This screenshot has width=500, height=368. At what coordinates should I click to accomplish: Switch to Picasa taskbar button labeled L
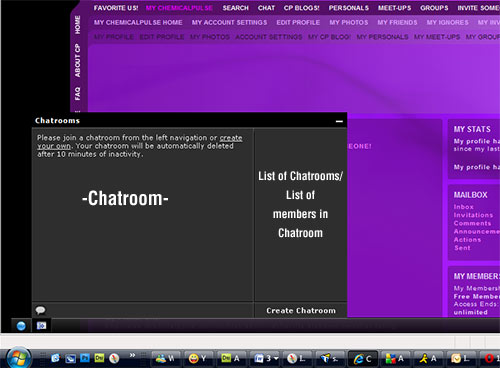(297, 359)
